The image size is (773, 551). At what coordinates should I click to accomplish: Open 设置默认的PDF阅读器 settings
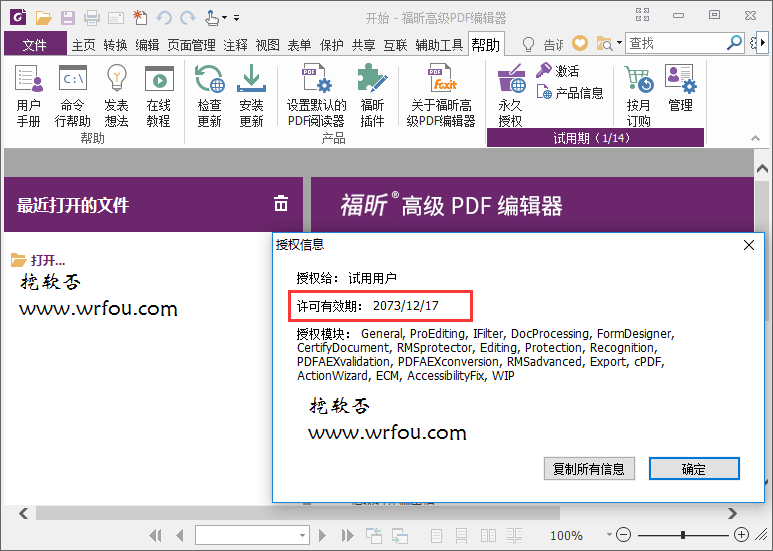pos(316,96)
